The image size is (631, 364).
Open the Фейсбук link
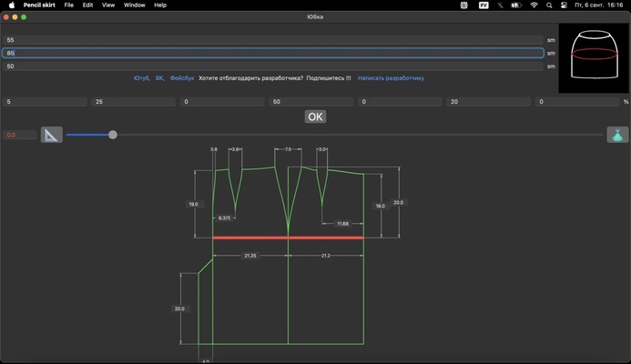(182, 78)
